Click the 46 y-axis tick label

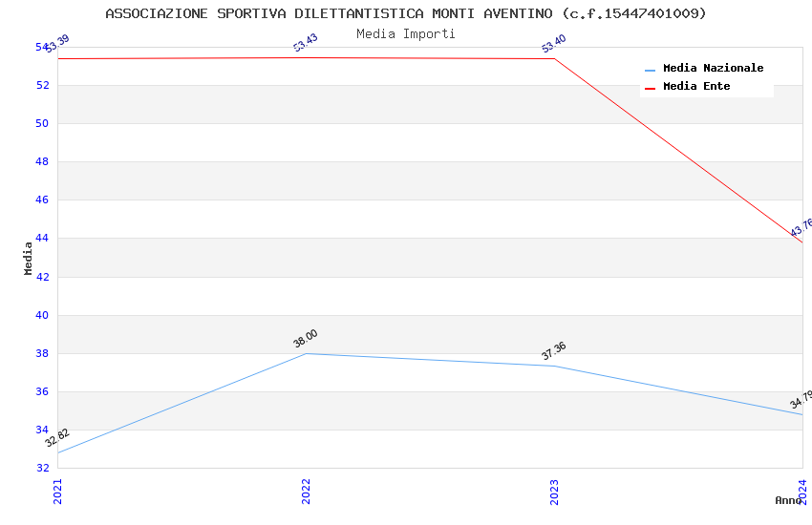[x=42, y=200]
